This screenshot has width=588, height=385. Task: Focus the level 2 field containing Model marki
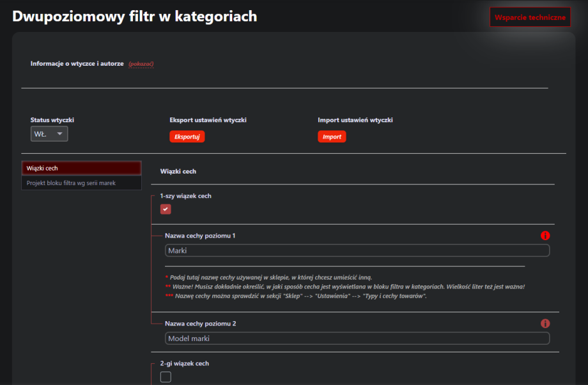(x=357, y=338)
